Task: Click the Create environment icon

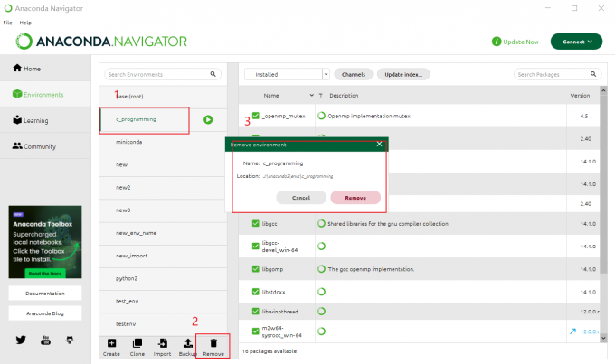Action: coord(112,343)
